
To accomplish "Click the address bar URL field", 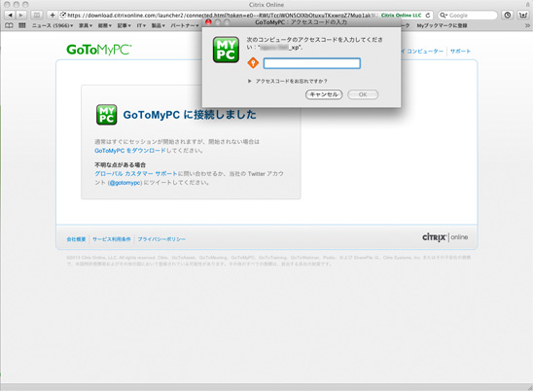I will click(x=223, y=16).
